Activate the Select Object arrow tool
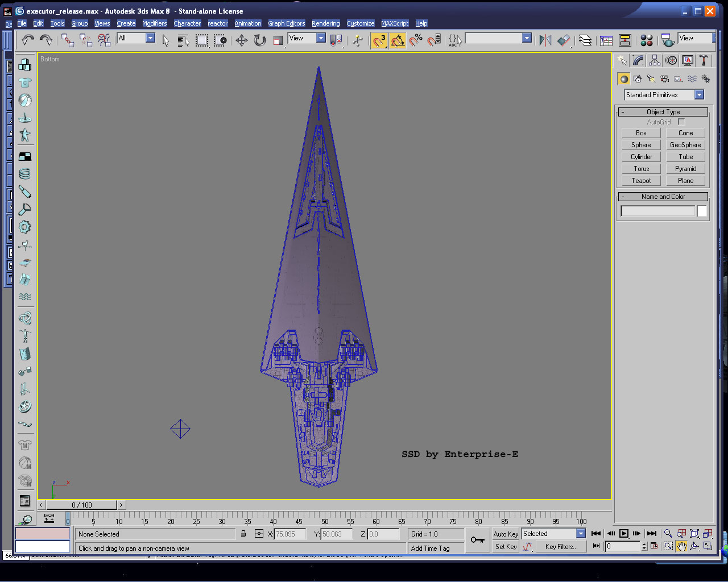This screenshot has width=728, height=582. point(166,40)
